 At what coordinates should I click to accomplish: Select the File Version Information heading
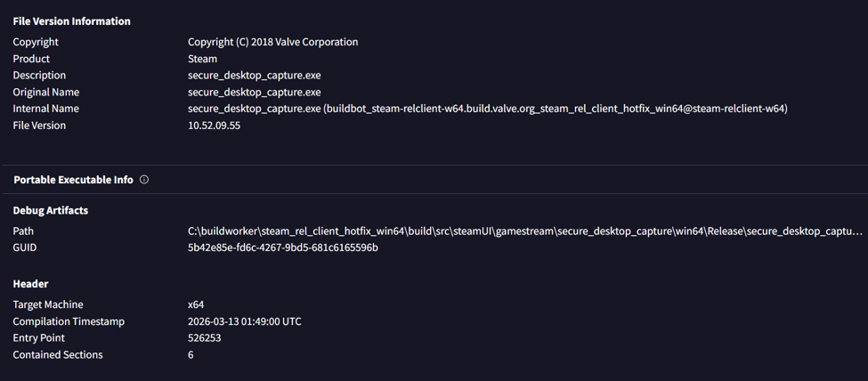coord(72,21)
